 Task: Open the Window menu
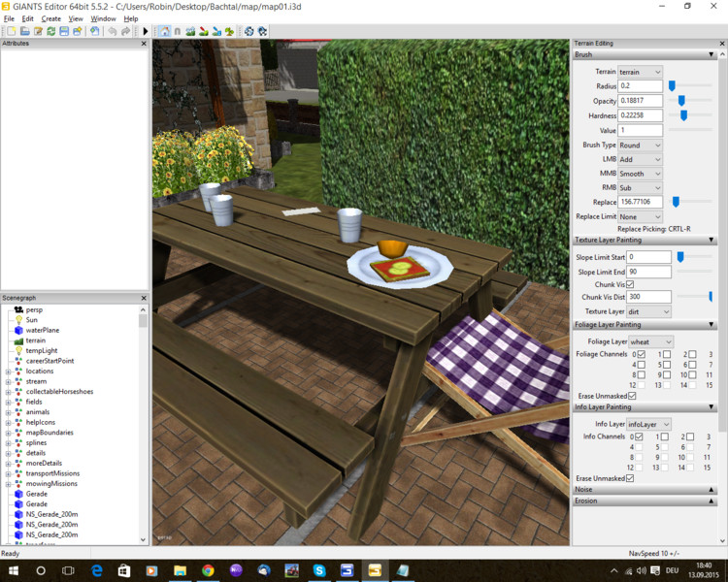[103, 18]
